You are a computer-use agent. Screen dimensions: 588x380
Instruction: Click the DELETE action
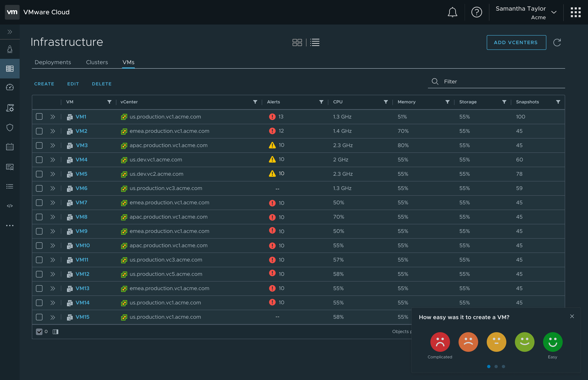102,84
